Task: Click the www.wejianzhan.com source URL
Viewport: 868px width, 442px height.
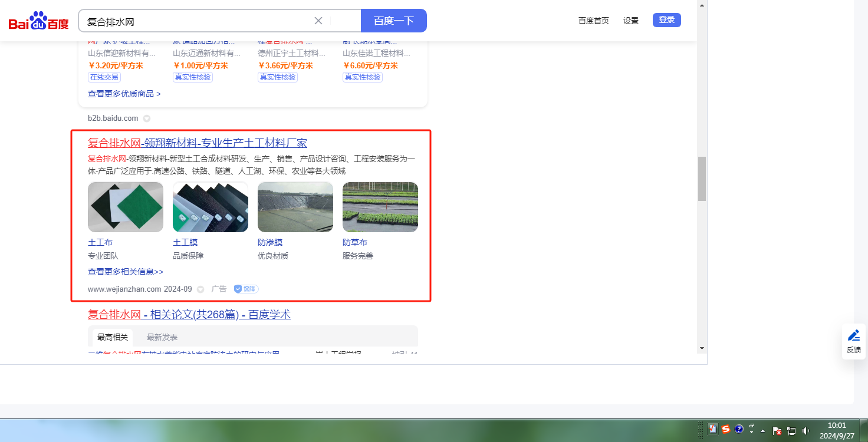Action: coord(124,289)
